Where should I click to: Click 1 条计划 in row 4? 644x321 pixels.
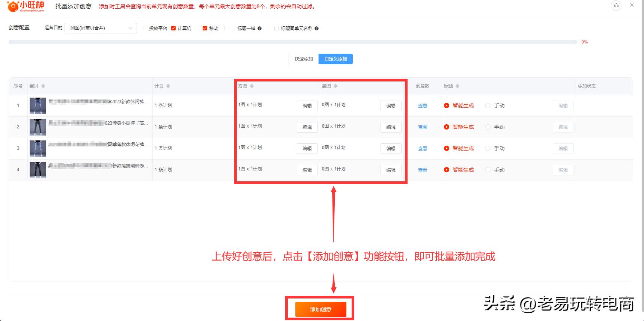pyautogui.click(x=163, y=170)
